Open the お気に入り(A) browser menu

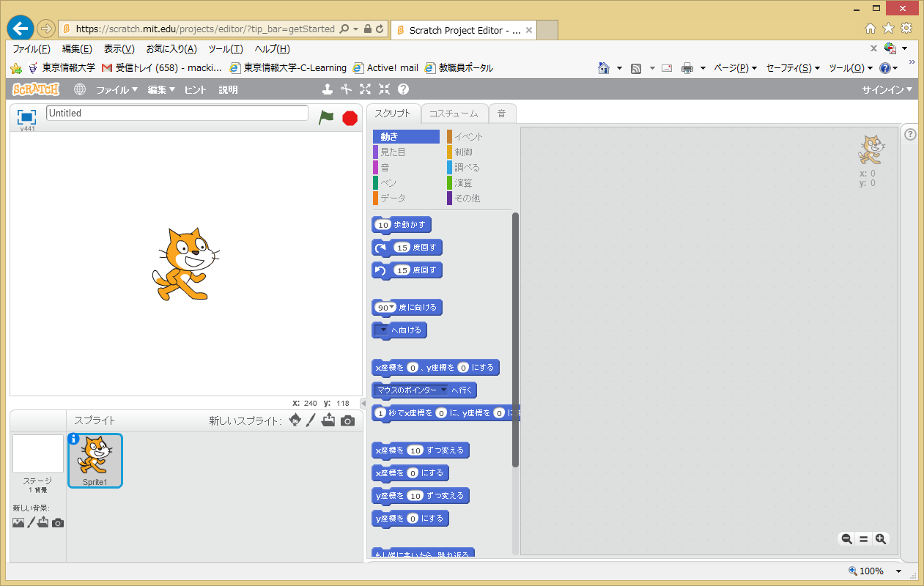click(171, 49)
